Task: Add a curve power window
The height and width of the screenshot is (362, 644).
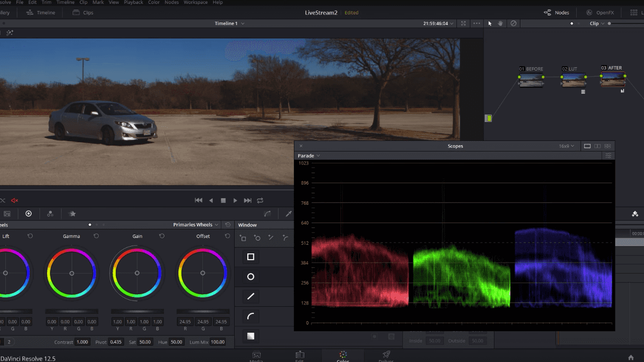Action: pyautogui.click(x=250, y=316)
